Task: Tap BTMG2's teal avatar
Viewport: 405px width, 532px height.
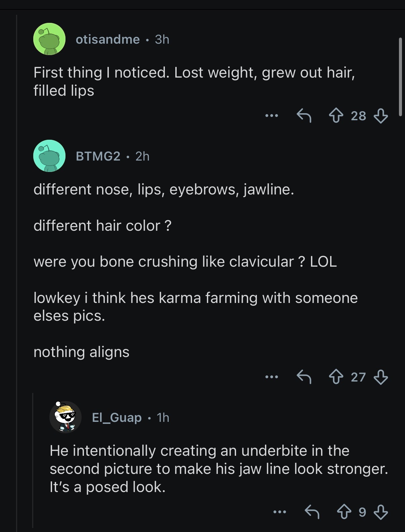Action: point(49,156)
